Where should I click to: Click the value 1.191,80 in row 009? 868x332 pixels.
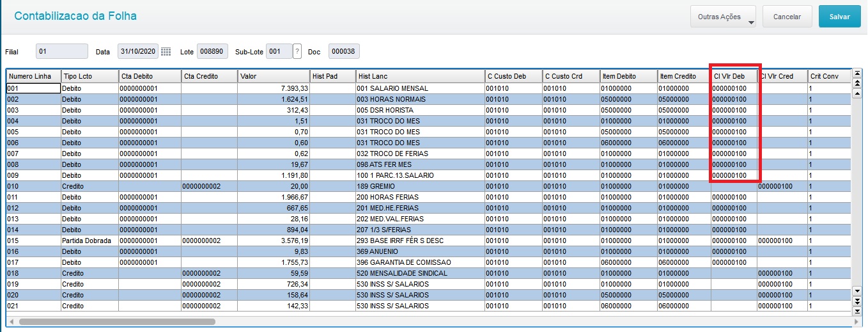274,175
